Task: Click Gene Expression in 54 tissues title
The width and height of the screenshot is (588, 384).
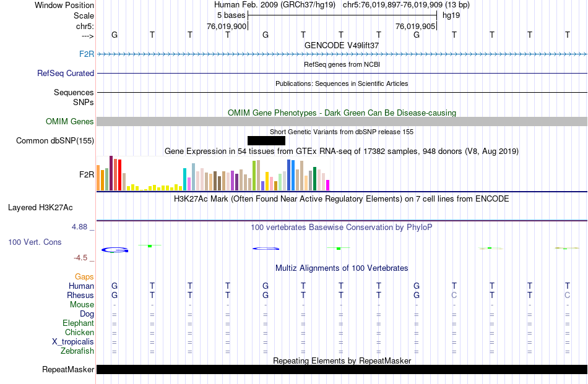Action: pos(342,151)
